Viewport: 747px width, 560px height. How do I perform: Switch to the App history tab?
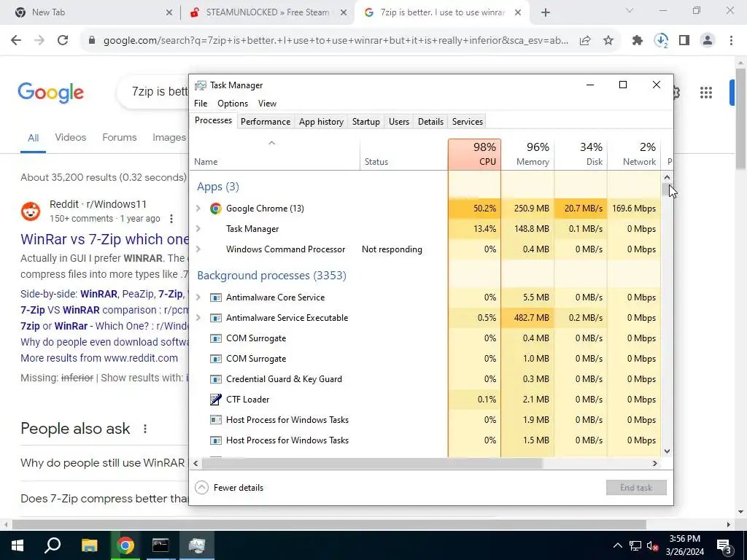(x=321, y=122)
